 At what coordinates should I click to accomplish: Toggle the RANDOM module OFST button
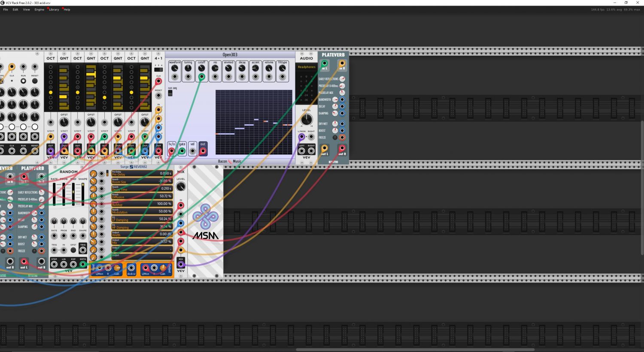(73, 250)
